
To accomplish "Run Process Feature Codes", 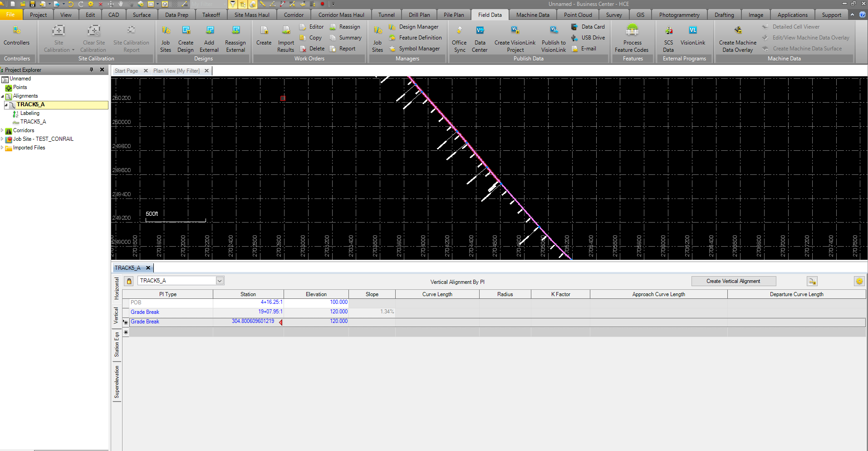I will click(632, 38).
